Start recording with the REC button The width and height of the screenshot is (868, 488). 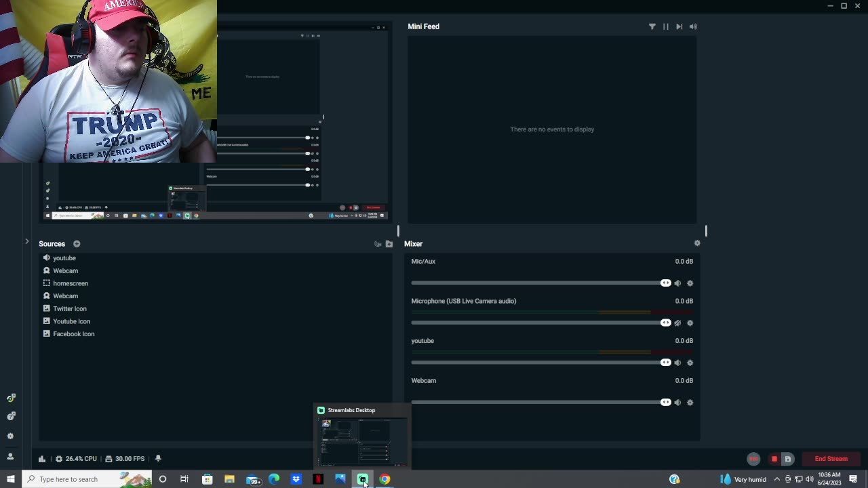(753, 459)
